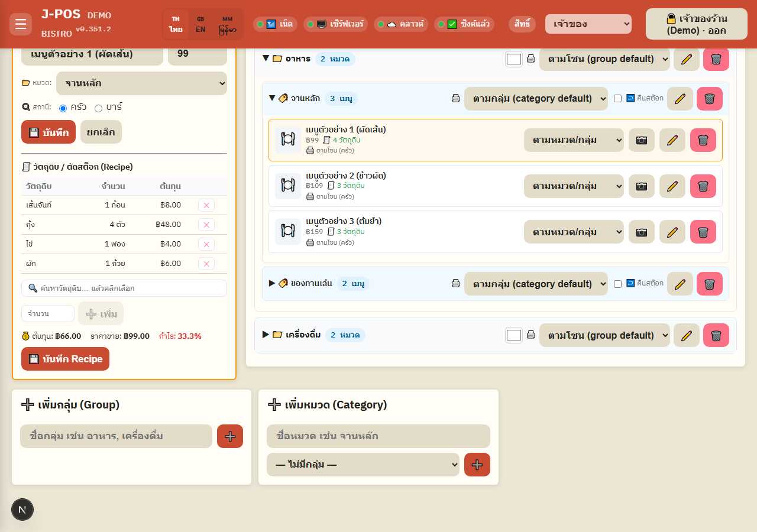Add new group with plus button
The image size is (757, 532).
[x=230, y=436]
